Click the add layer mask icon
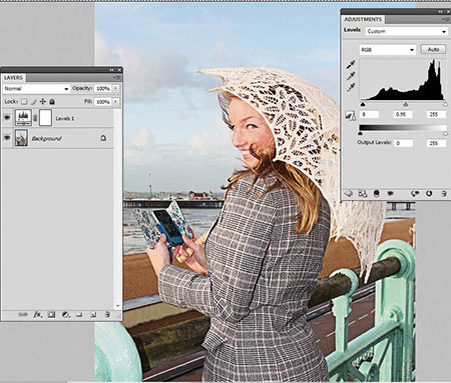This screenshot has height=383, width=451. [x=51, y=314]
